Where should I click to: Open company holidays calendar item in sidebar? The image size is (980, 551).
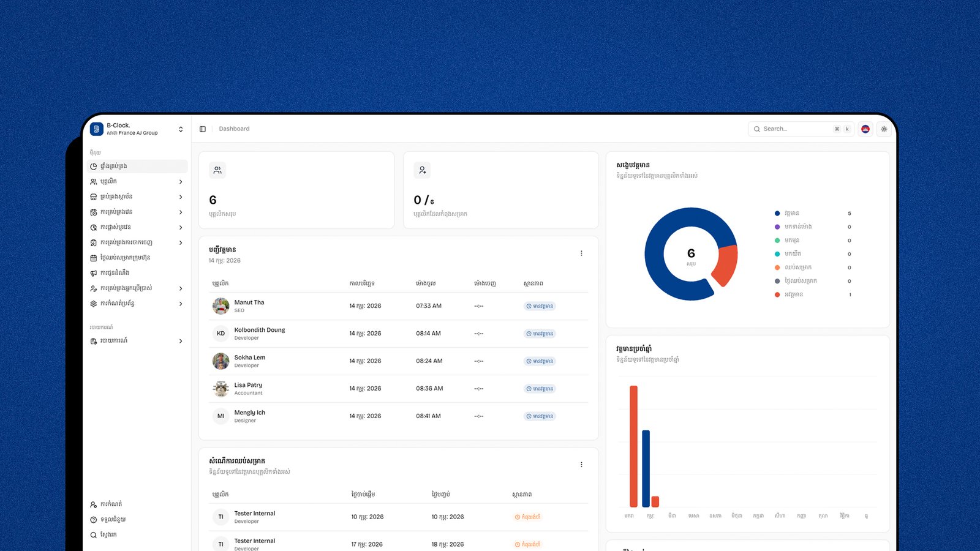coord(94,258)
